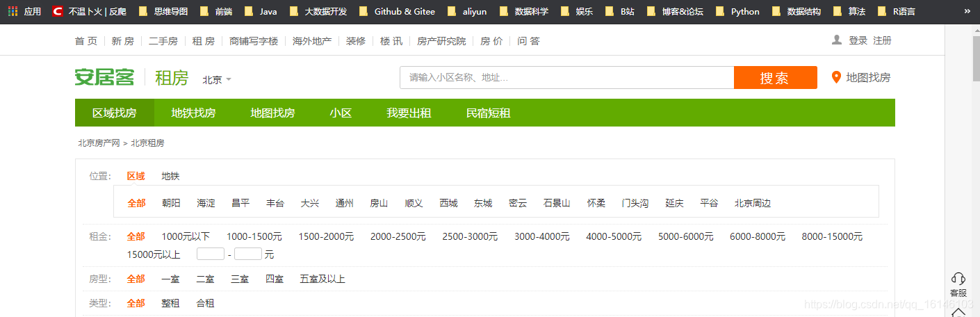980x317 pixels.
Task: Open 地图找房 link beside the search
Action: [868, 77]
